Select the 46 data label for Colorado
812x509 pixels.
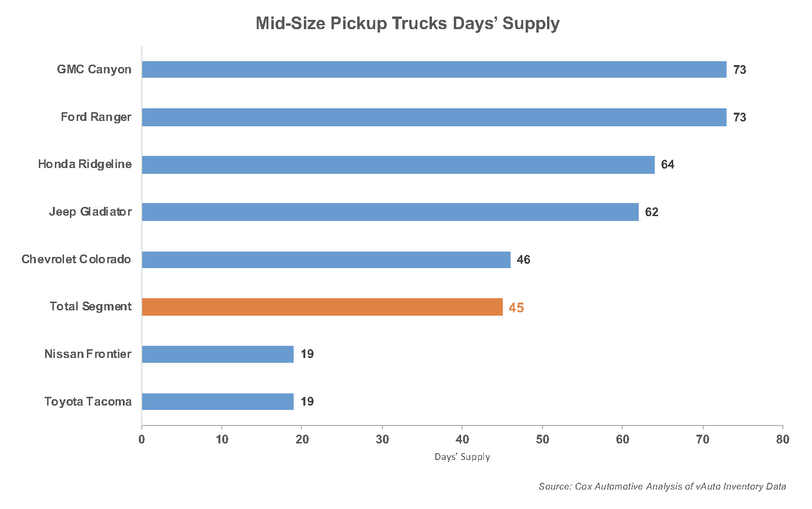[524, 260]
